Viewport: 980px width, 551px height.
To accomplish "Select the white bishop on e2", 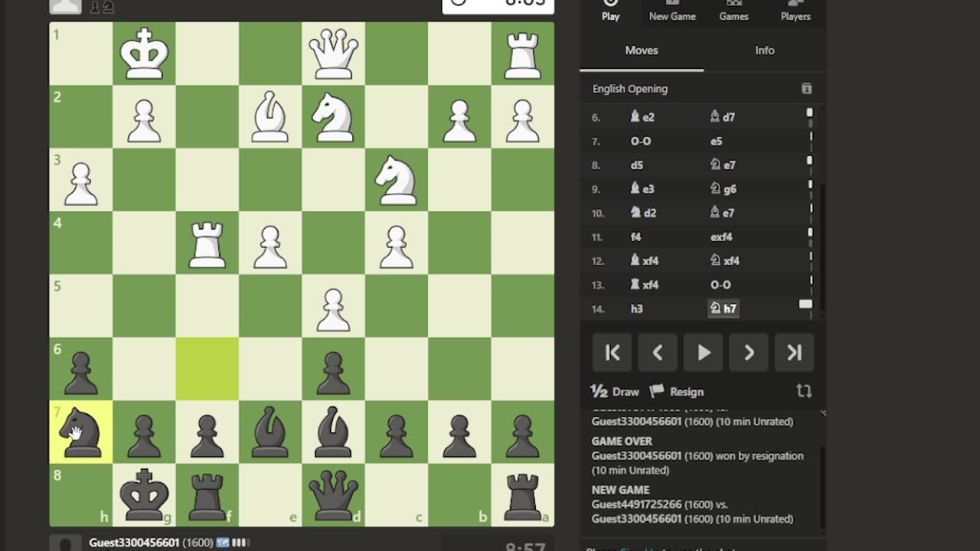I will (x=270, y=117).
